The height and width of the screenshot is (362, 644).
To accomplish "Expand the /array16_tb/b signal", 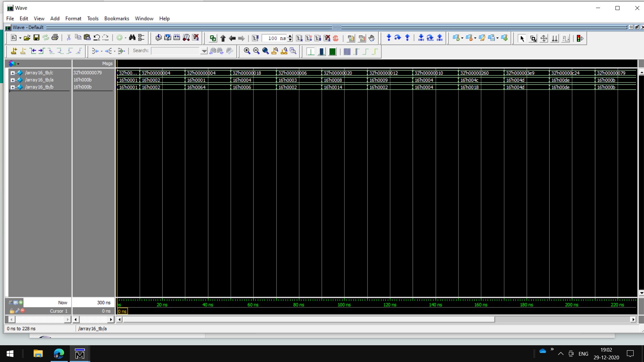I will pyautogui.click(x=13, y=87).
